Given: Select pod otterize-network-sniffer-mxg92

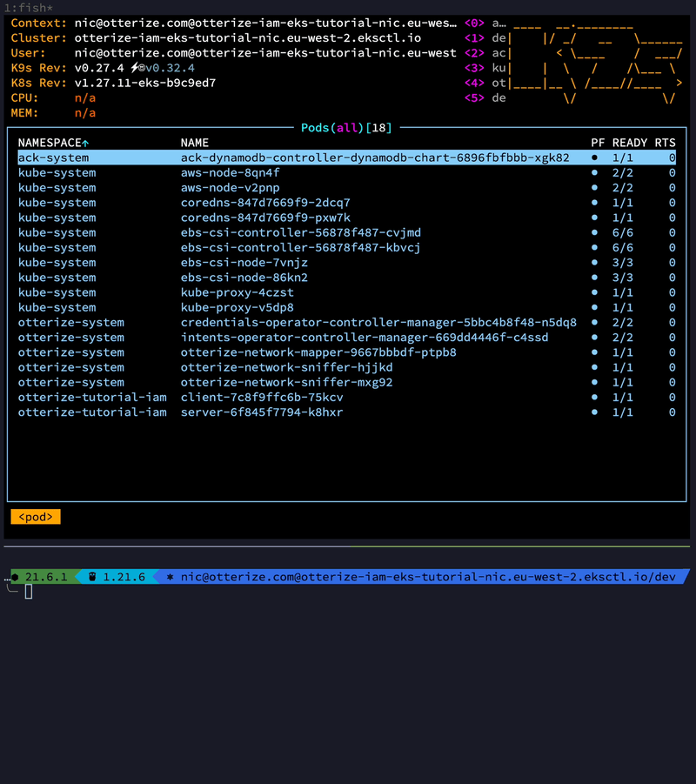Looking at the screenshot, I should [x=346, y=383].
